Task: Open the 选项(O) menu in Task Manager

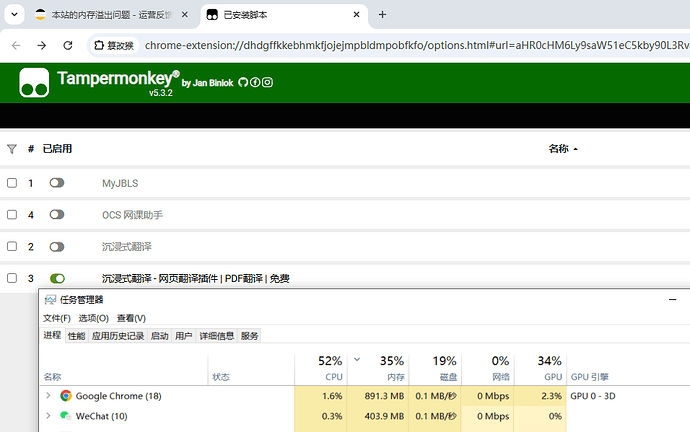Action: click(93, 318)
